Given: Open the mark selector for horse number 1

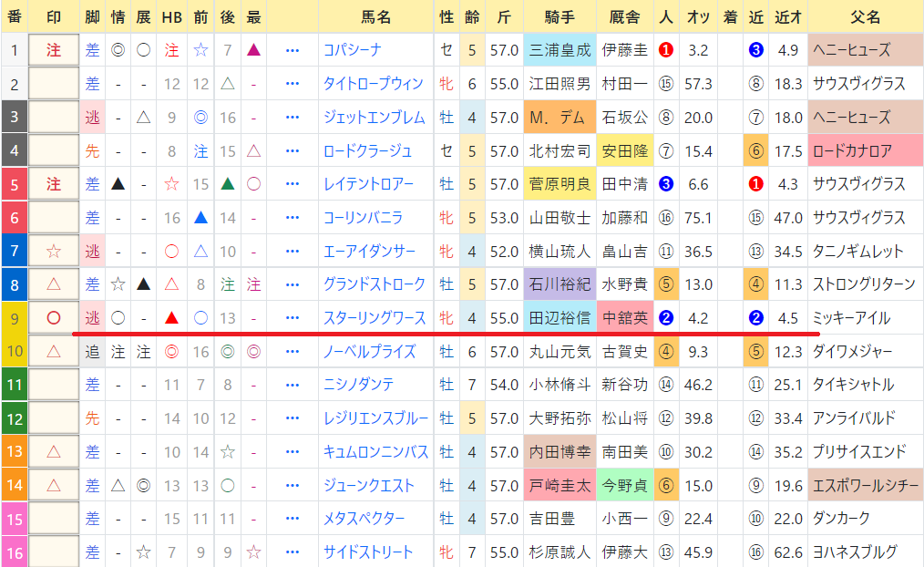Looking at the screenshot, I should tap(54, 50).
